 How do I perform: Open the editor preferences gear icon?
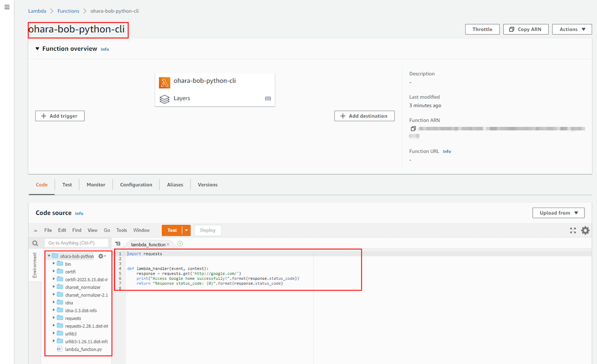pos(585,230)
